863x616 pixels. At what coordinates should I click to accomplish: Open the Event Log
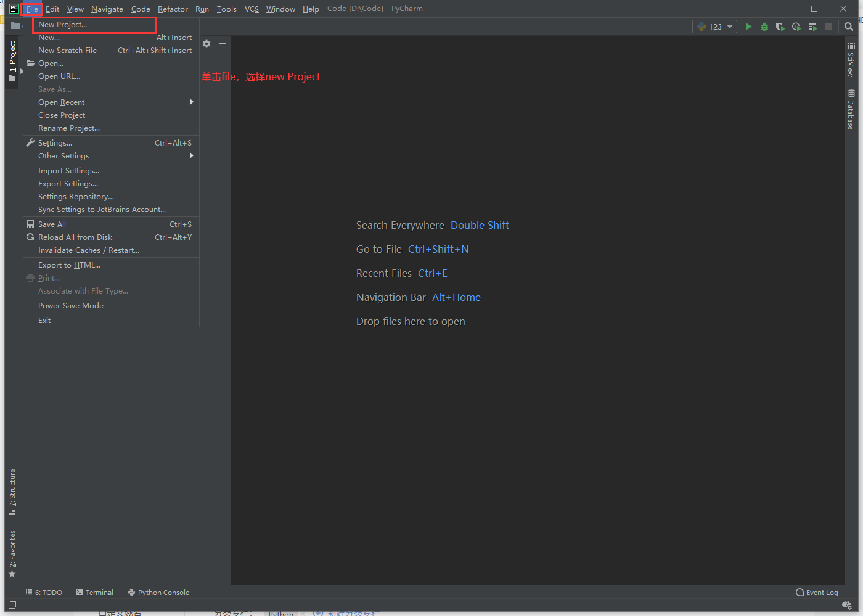coord(817,593)
